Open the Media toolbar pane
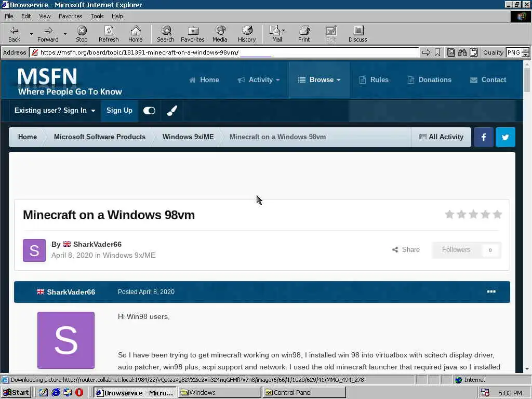Viewport: 532px width, 399px height. [220, 34]
